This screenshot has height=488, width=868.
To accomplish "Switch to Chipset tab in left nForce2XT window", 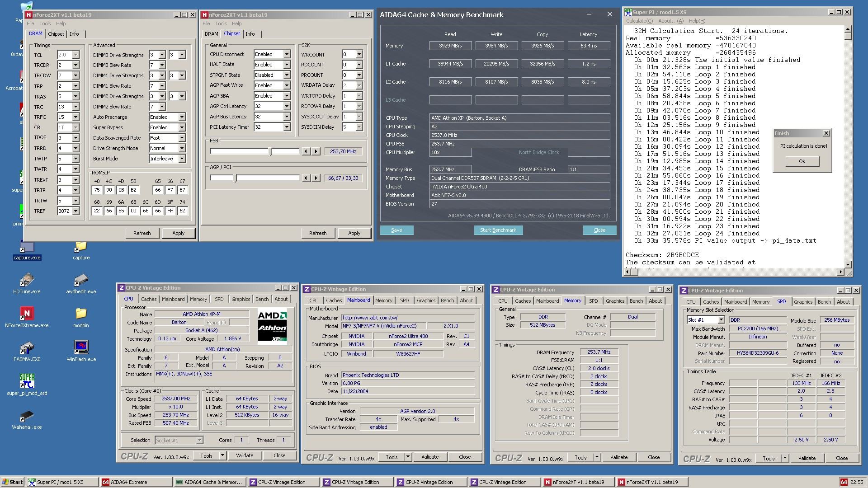I will pos(56,34).
